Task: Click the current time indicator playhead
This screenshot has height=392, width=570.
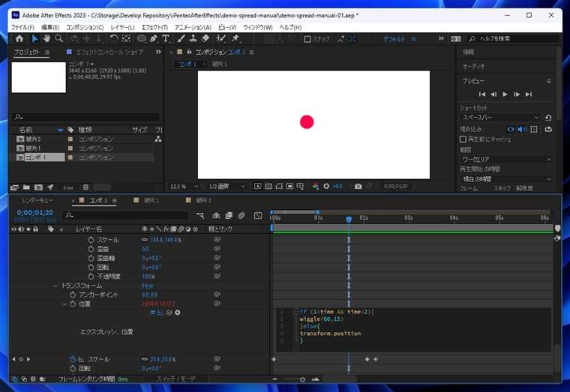Action: tap(349, 219)
